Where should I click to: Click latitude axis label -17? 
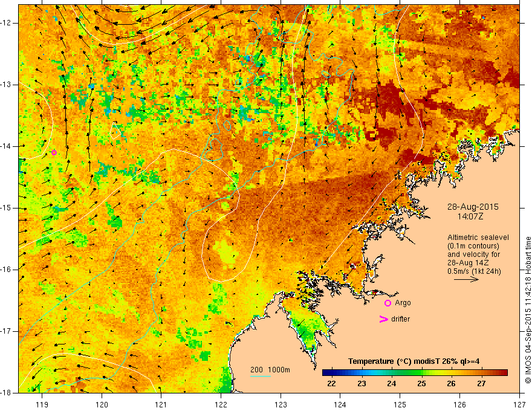(x=6, y=331)
